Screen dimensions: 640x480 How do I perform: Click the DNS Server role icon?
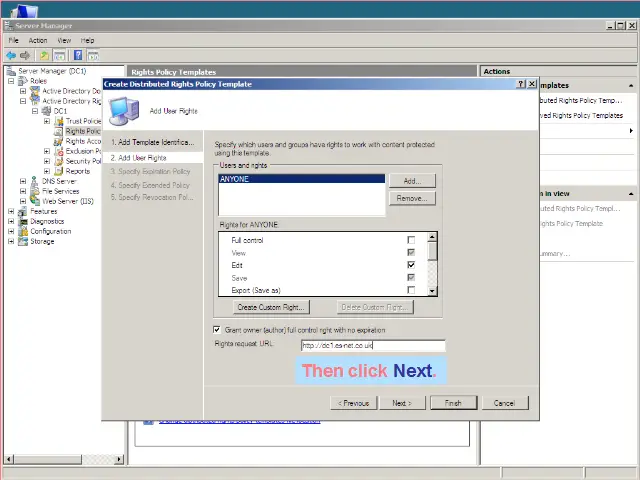point(35,181)
